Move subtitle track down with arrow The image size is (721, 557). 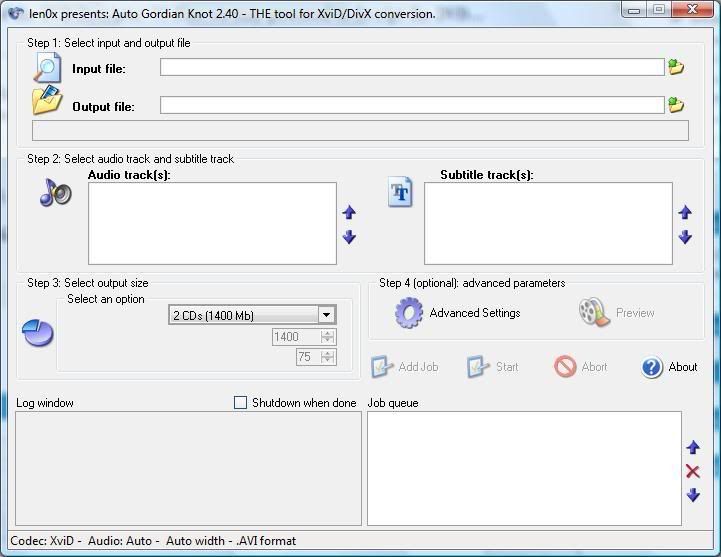click(x=685, y=237)
